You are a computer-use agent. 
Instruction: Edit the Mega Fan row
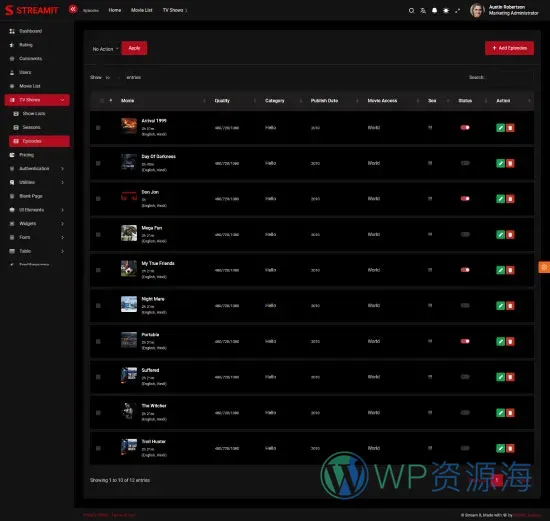501,234
